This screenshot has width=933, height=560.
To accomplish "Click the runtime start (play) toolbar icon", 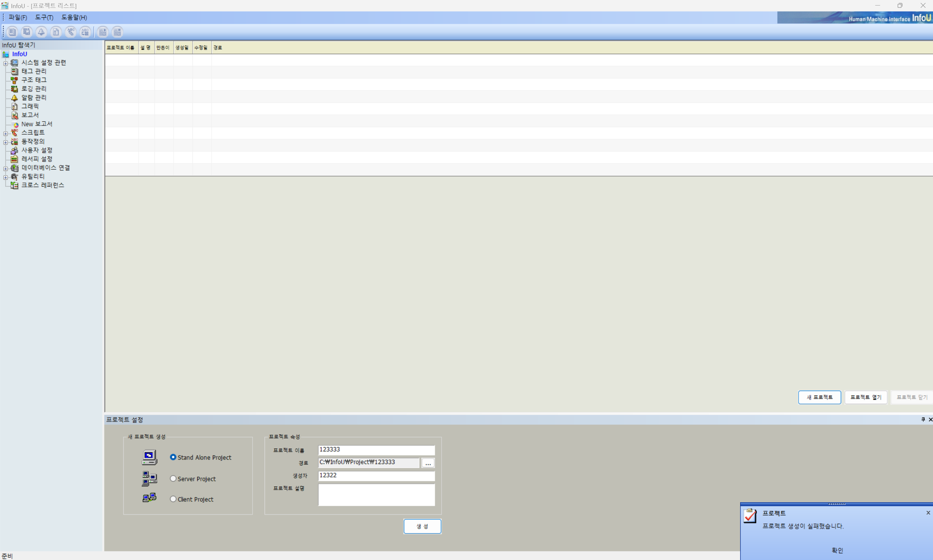I will [x=103, y=32].
